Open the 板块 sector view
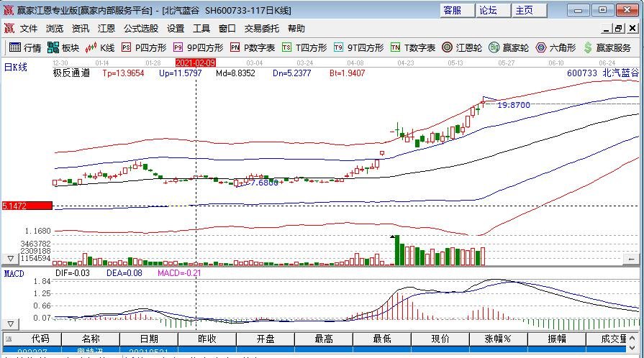Image resolution: width=644 pixels, height=358 pixels. click(63, 47)
